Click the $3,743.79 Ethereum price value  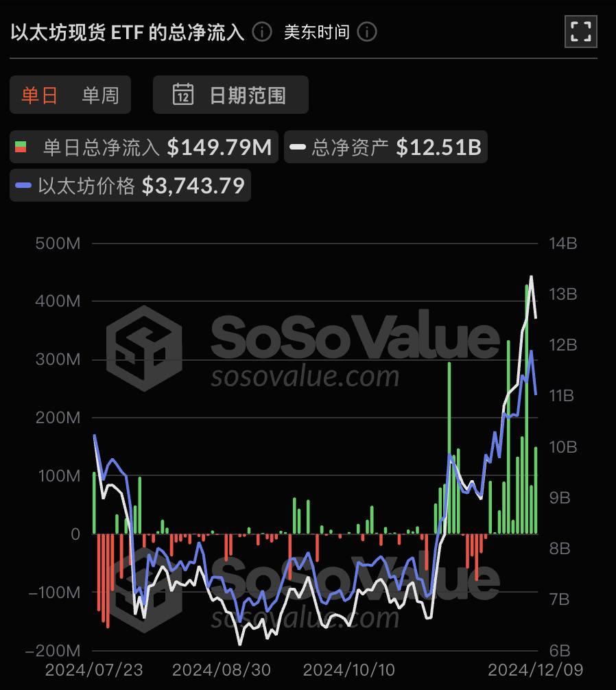pos(193,186)
